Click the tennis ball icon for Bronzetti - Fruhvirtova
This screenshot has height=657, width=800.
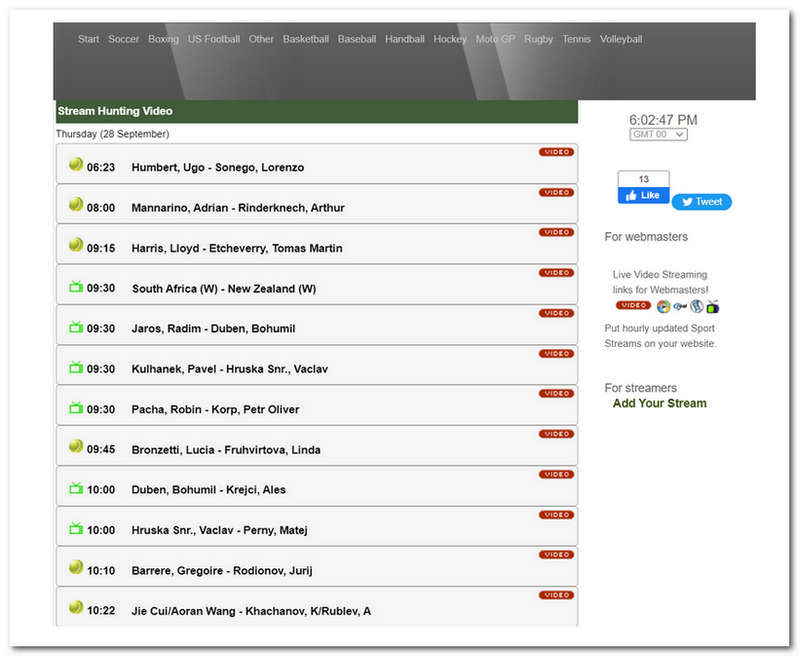75,447
